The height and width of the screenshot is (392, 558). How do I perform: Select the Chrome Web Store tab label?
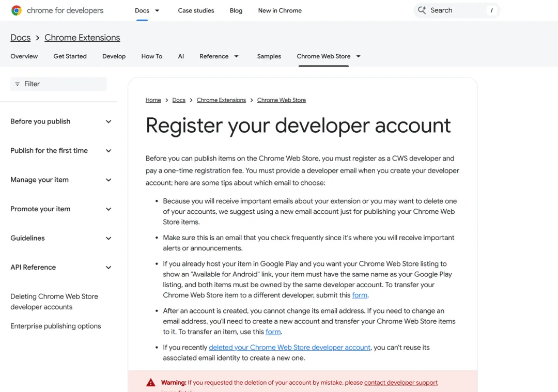click(323, 56)
